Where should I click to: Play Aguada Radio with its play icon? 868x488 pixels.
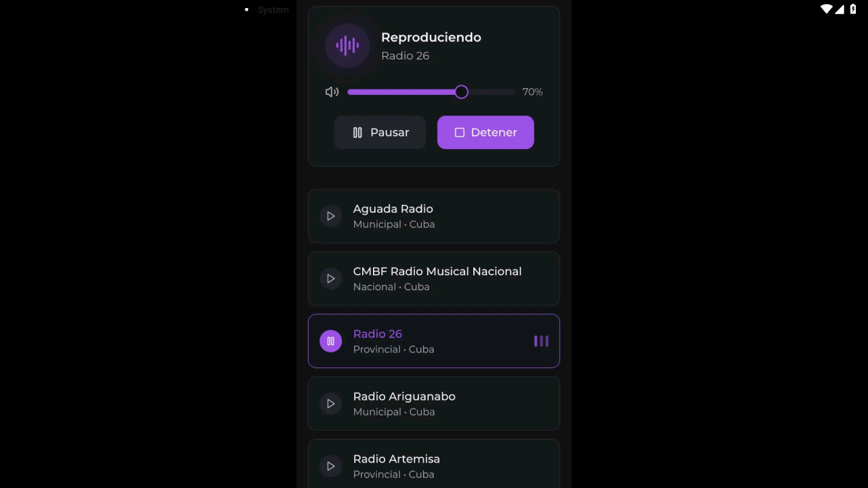(331, 216)
